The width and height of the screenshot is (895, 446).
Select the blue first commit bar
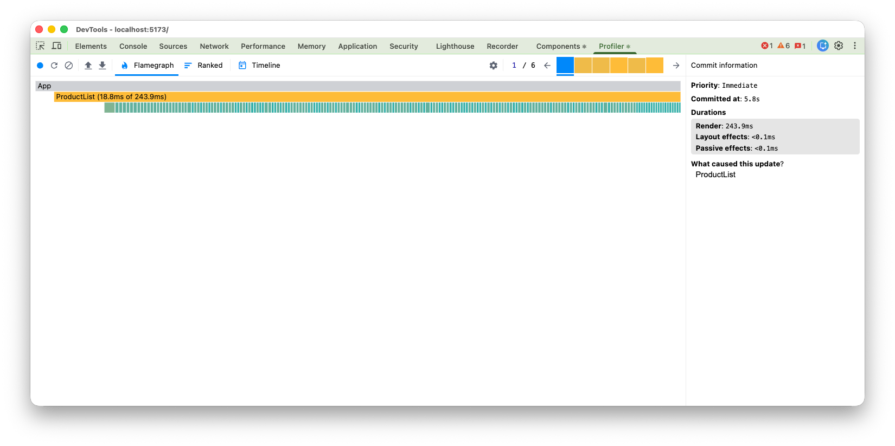(x=565, y=65)
